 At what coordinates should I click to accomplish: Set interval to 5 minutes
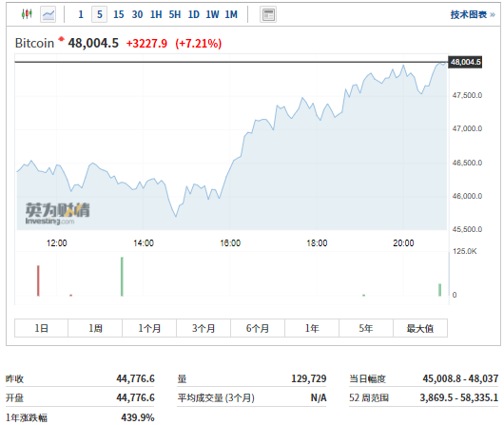coord(100,14)
